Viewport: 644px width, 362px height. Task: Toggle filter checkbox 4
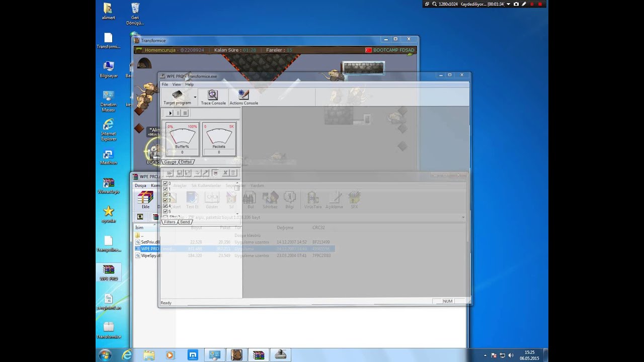165,206
